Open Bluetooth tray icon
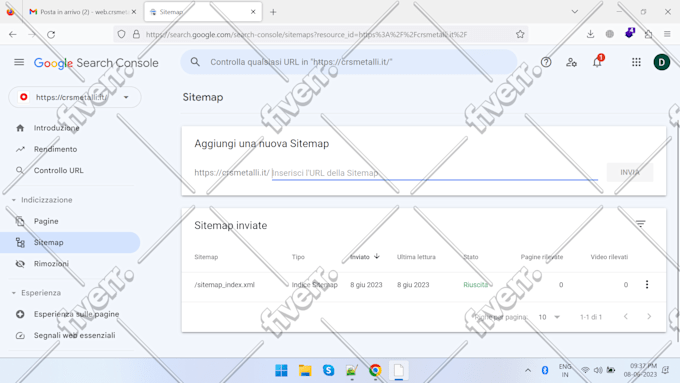The image size is (680, 383). 545,370
